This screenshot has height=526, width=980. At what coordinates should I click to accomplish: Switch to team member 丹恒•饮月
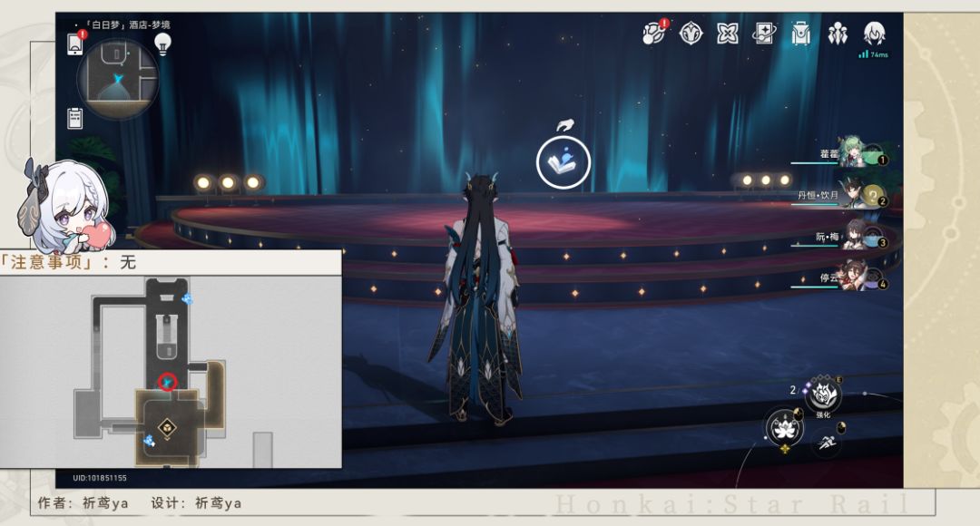pyautogui.click(x=840, y=194)
